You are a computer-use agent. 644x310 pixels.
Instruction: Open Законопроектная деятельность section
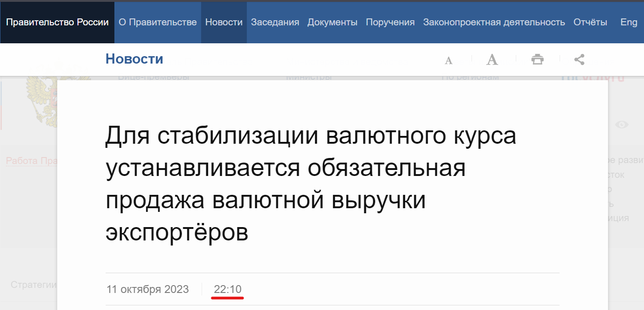point(494,22)
